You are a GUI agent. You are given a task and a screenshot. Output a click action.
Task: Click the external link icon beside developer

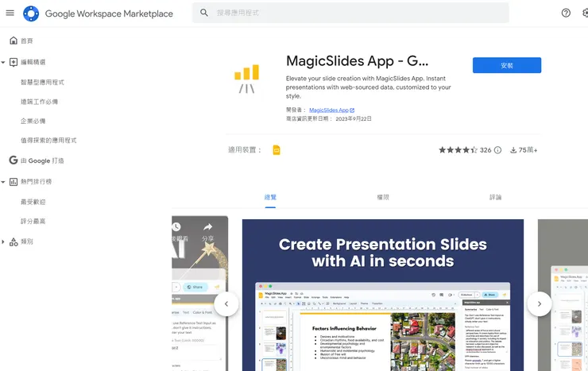pos(352,110)
